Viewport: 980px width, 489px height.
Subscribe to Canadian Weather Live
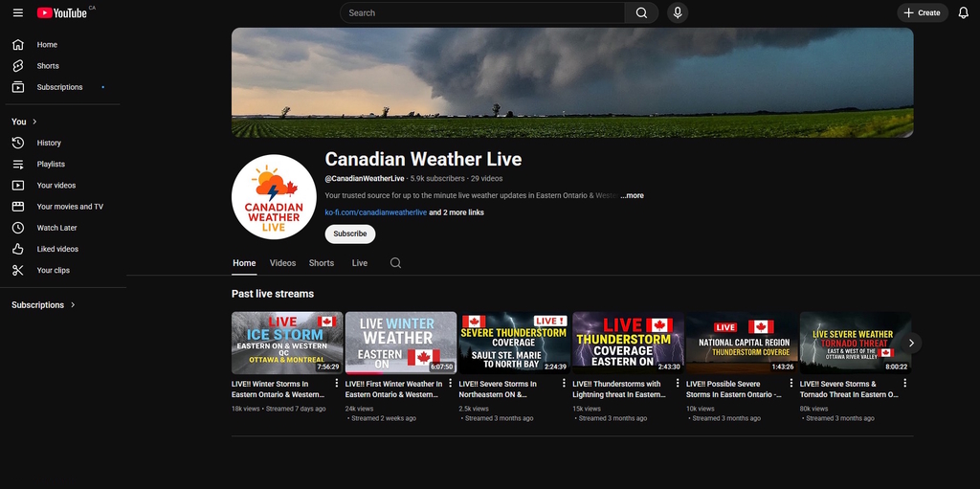point(349,233)
